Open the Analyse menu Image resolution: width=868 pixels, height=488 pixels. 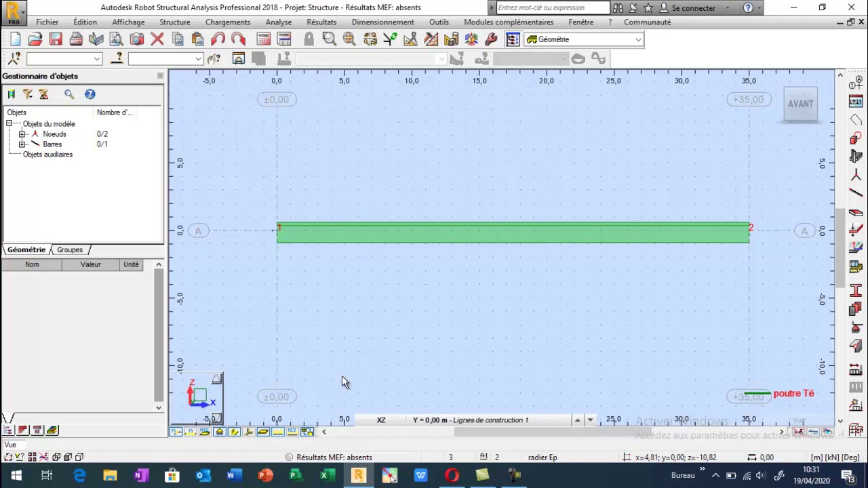(x=279, y=22)
